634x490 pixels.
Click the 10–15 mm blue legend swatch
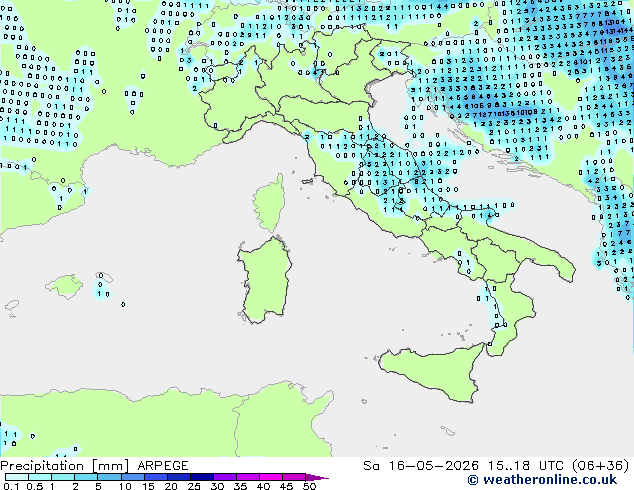(132, 477)
